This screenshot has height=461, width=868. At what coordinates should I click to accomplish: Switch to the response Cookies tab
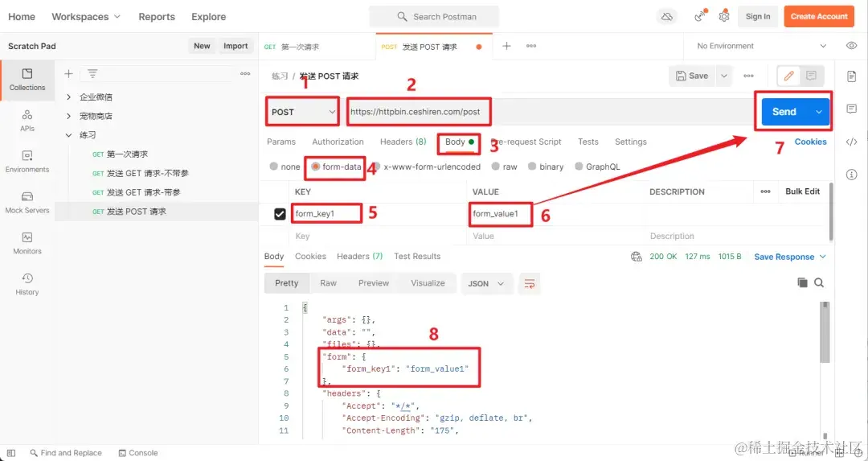(310, 257)
